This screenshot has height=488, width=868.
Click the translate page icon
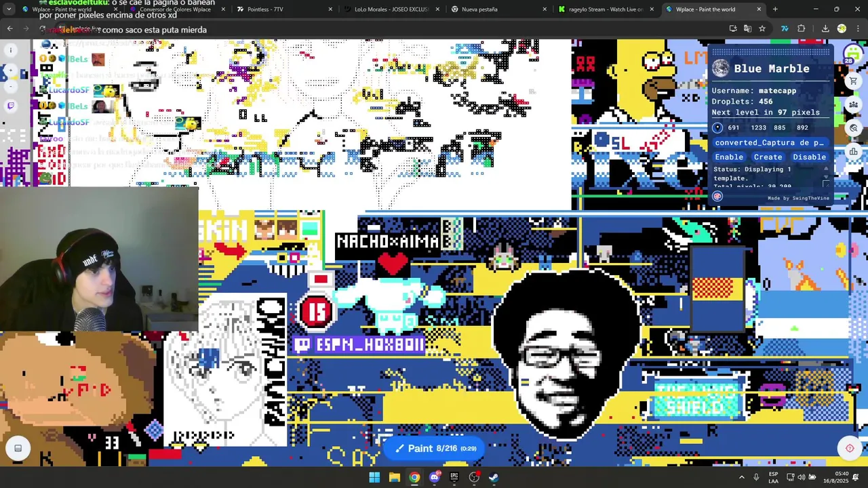click(x=747, y=28)
